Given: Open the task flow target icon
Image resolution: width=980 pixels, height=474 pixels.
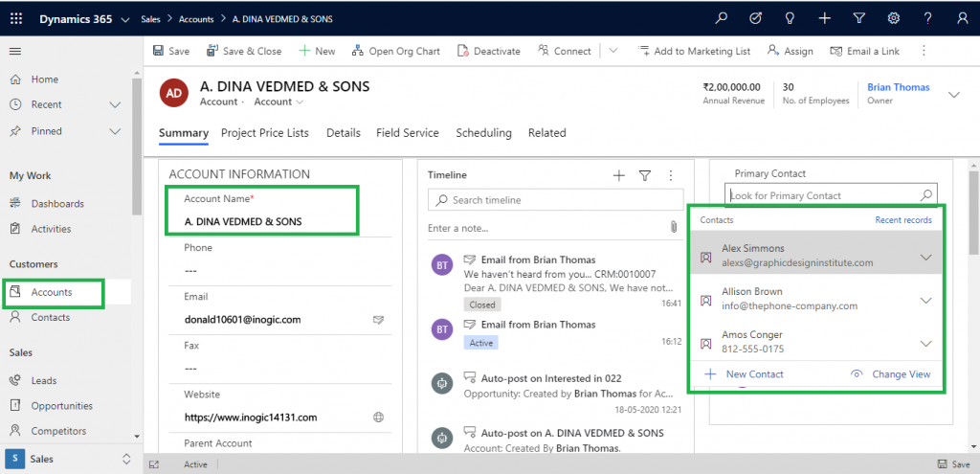Looking at the screenshot, I should (x=756, y=19).
